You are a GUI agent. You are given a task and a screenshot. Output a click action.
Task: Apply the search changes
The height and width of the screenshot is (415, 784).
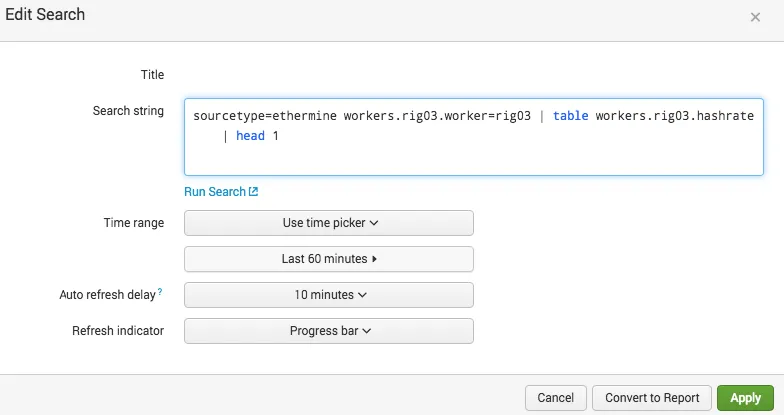click(745, 398)
